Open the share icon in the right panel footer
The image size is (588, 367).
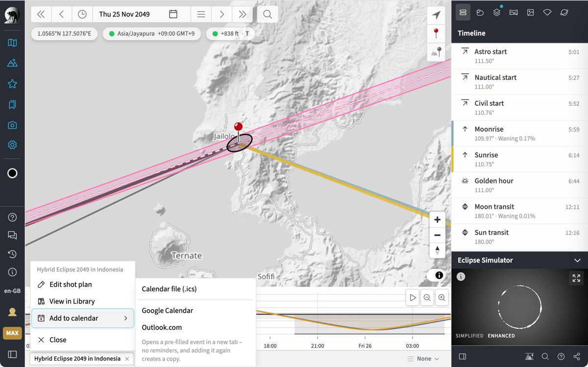pyautogui.click(x=577, y=357)
